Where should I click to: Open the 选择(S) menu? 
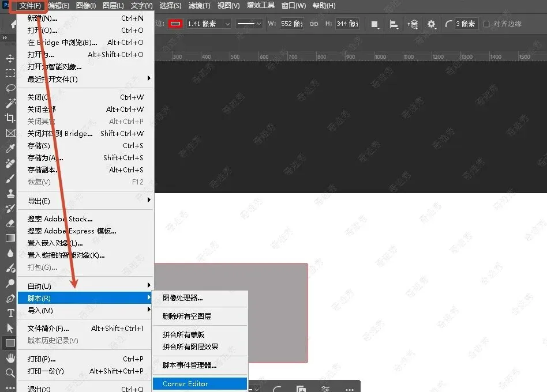170,6
